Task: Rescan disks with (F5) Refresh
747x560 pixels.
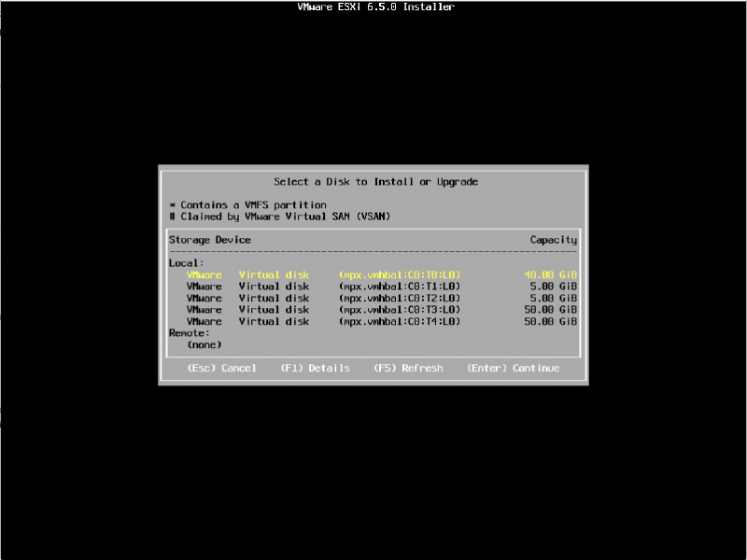Action: point(408,368)
